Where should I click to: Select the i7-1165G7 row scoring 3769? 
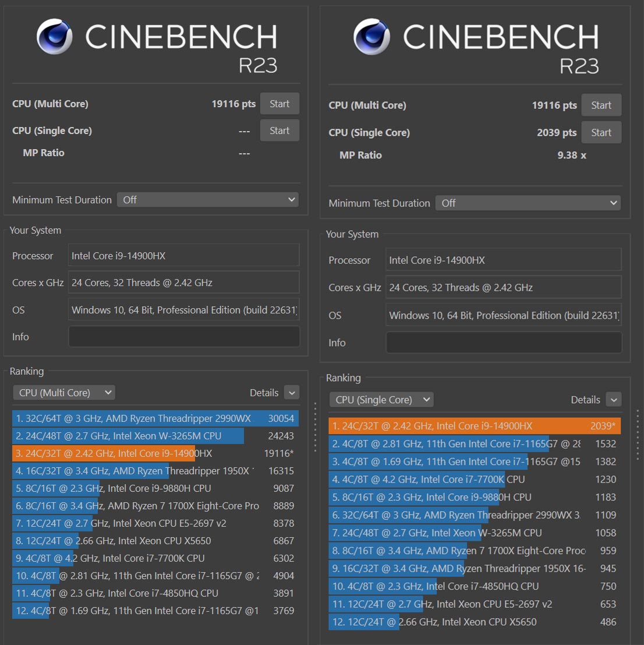coord(155,611)
